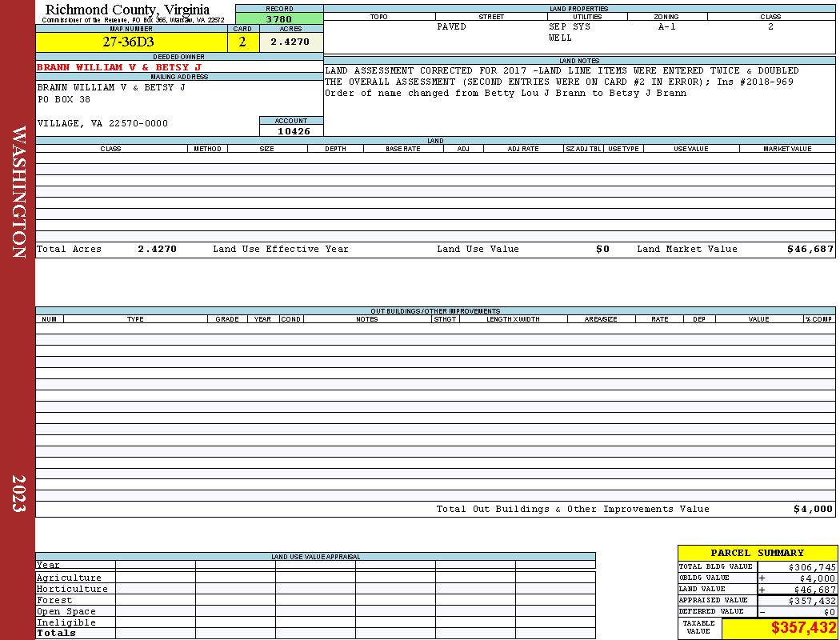Click the USE VALUE column header

690,149
